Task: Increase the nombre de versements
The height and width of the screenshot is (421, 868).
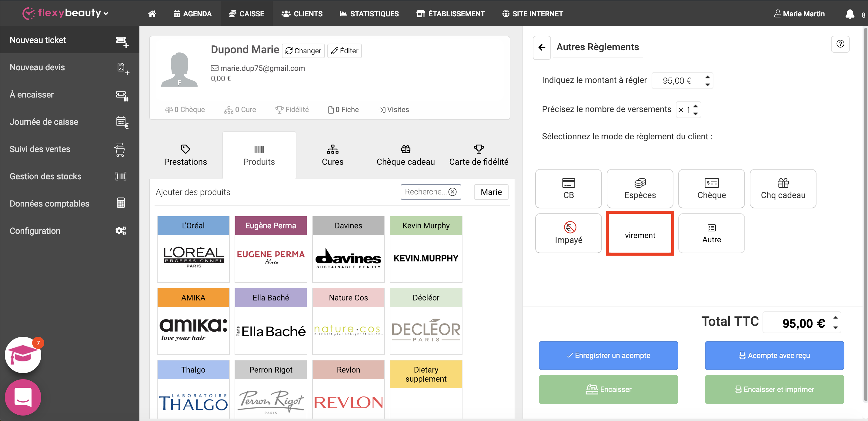Action: coord(695,106)
